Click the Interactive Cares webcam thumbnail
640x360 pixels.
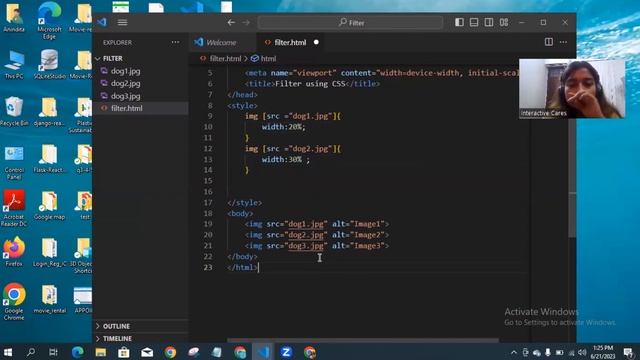[572, 89]
